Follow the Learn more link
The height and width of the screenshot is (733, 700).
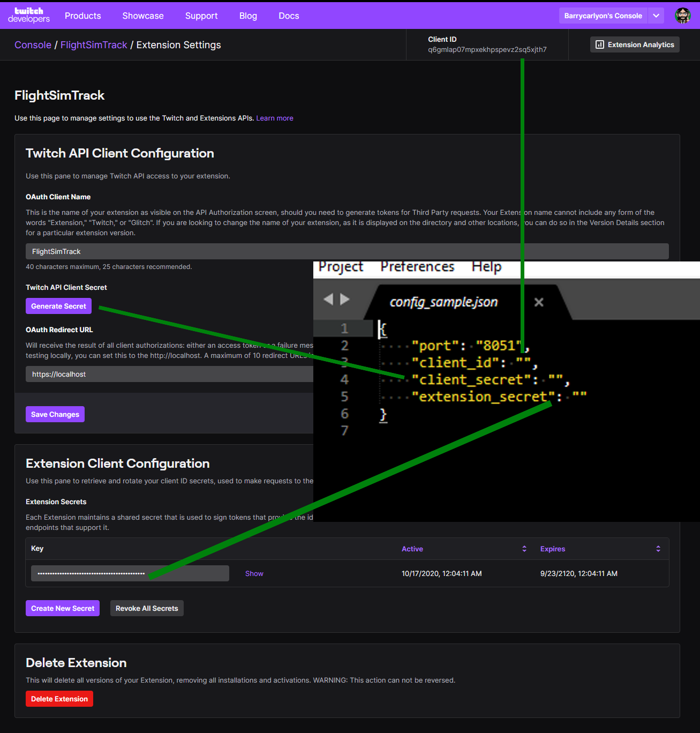pyautogui.click(x=275, y=118)
